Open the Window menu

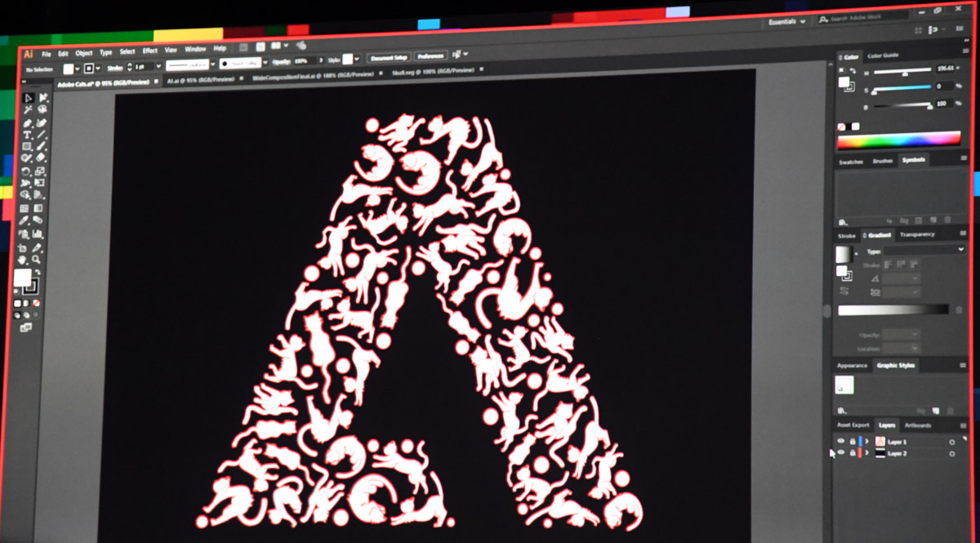tap(195, 49)
